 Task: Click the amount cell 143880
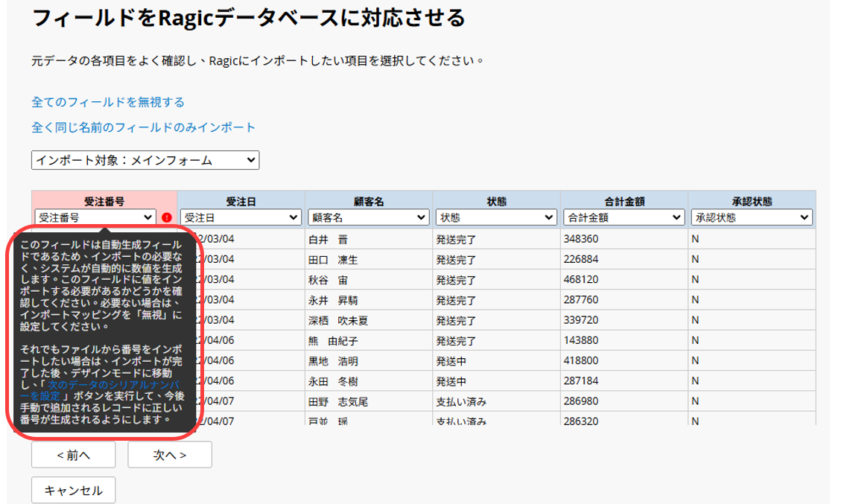click(x=624, y=340)
